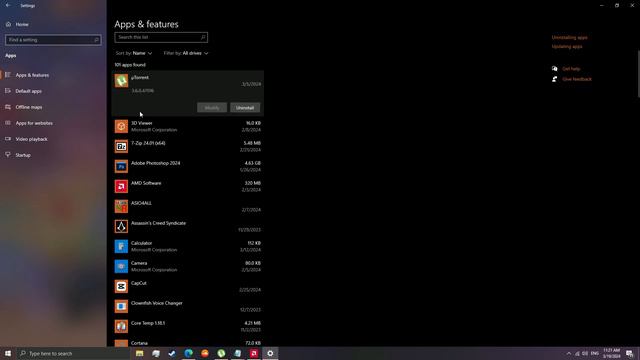Click the 7-Zip app icon

pyautogui.click(x=121, y=146)
